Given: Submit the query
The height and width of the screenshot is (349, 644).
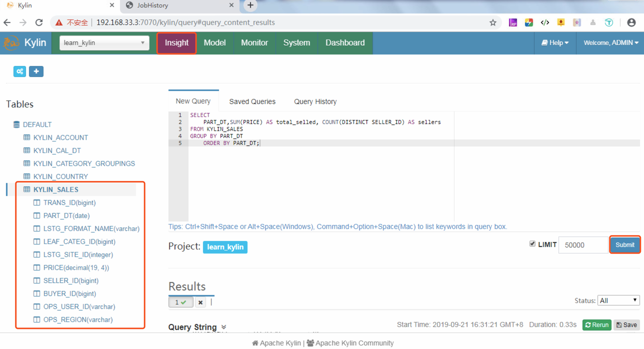Looking at the screenshot, I should pos(624,245).
